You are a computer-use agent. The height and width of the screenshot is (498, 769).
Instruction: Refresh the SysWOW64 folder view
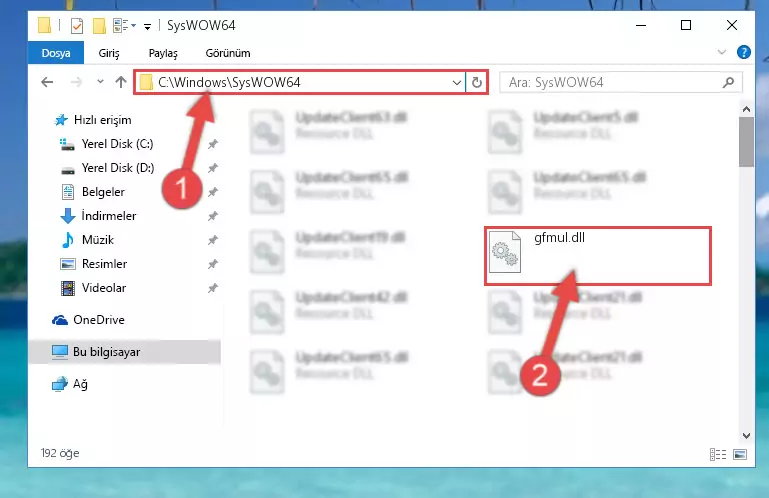(477, 82)
